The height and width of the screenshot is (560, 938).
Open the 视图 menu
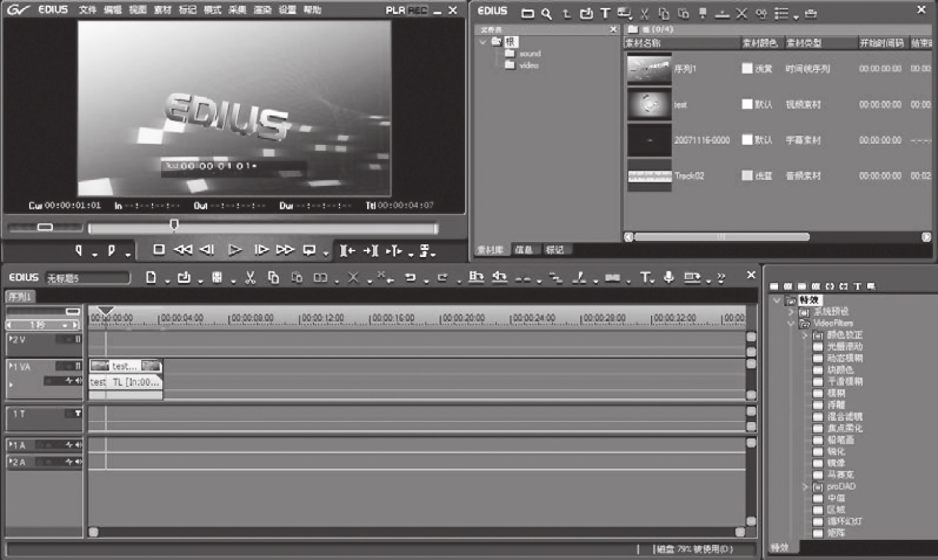[138, 10]
